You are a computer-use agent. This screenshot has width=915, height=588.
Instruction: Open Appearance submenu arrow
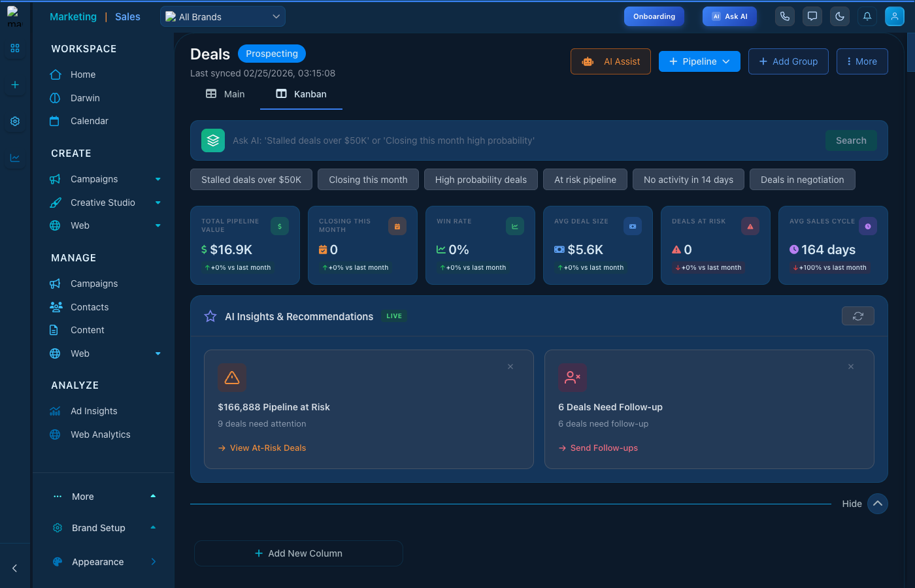(x=154, y=562)
